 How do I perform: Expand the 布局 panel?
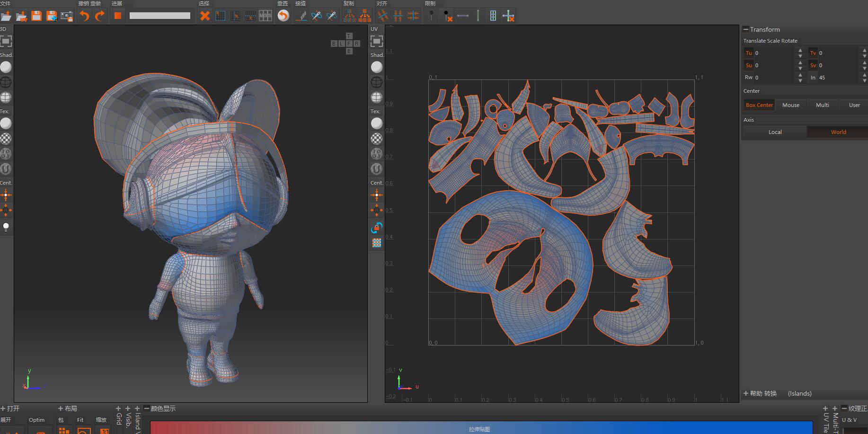(61, 408)
